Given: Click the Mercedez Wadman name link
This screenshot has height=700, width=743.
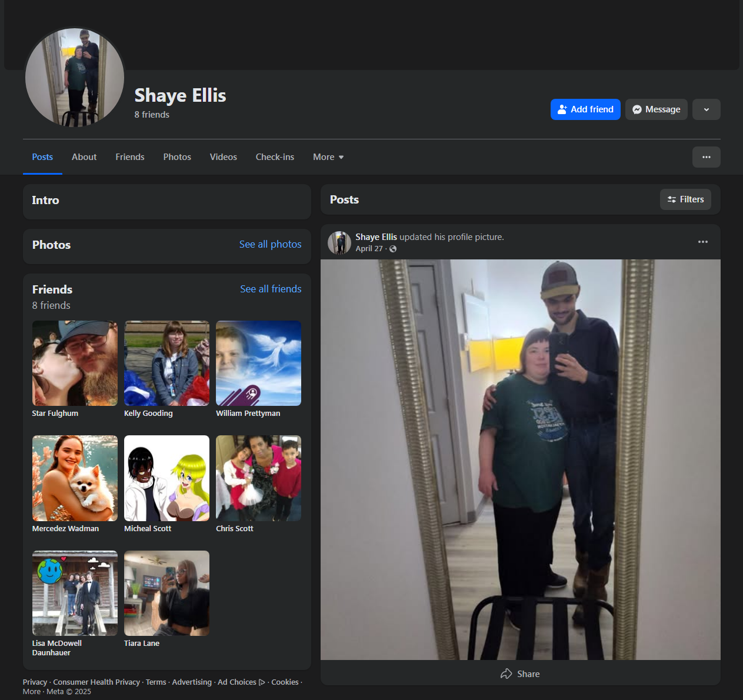Looking at the screenshot, I should pos(65,529).
